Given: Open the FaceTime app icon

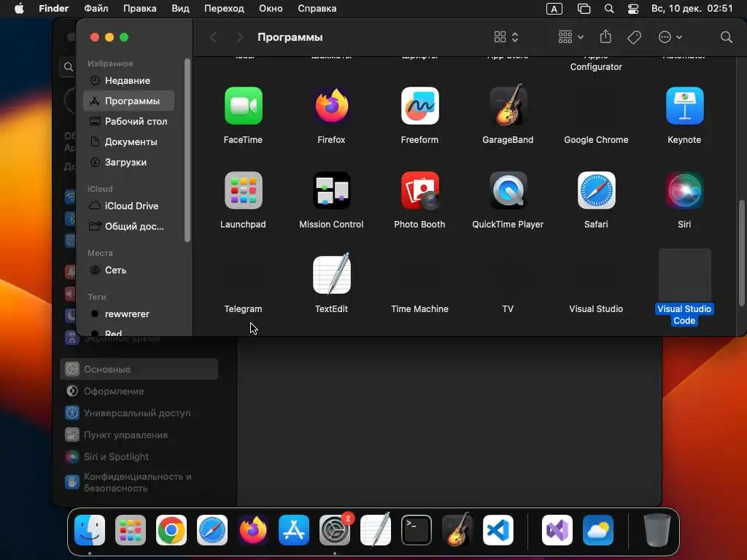Looking at the screenshot, I should pyautogui.click(x=244, y=106).
